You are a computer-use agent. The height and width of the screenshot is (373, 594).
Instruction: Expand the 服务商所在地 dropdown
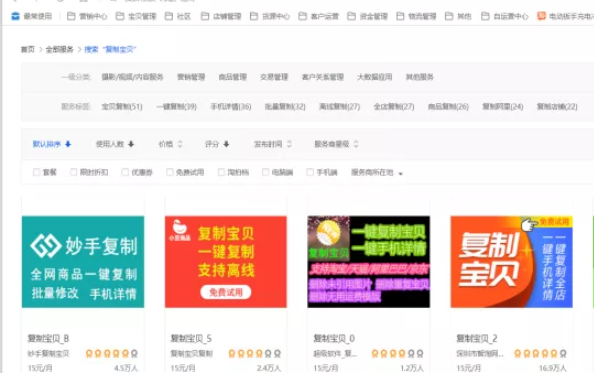point(377,173)
